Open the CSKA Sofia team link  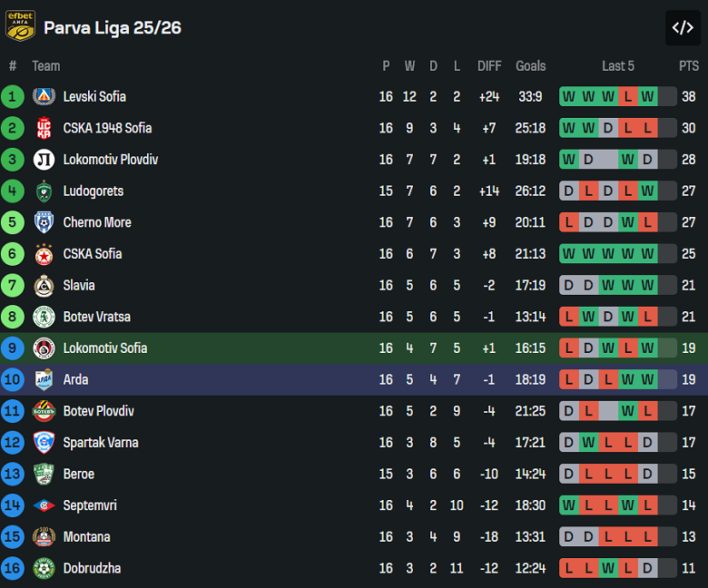[x=93, y=254]
